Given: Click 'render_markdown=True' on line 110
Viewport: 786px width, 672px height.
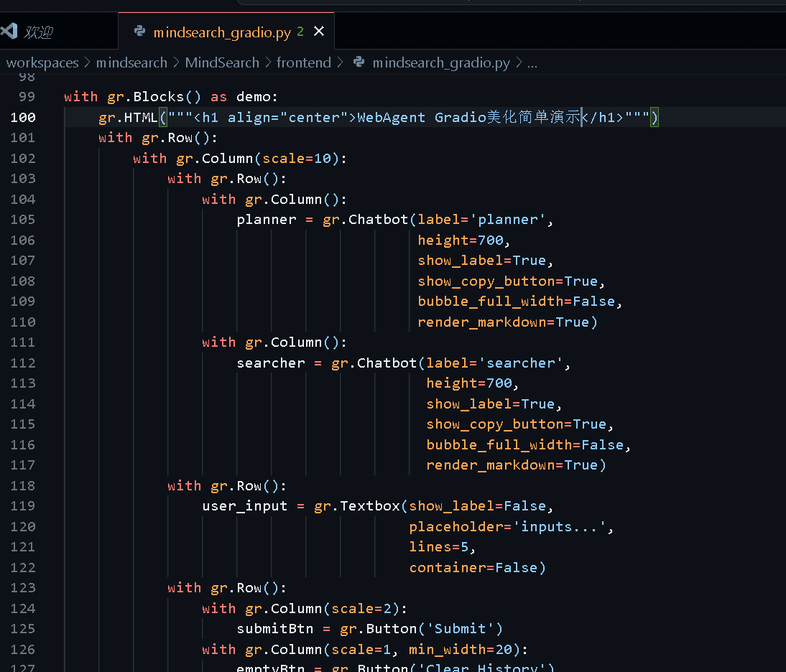Looking at the screenshot, I should click(x=503, y=322).
